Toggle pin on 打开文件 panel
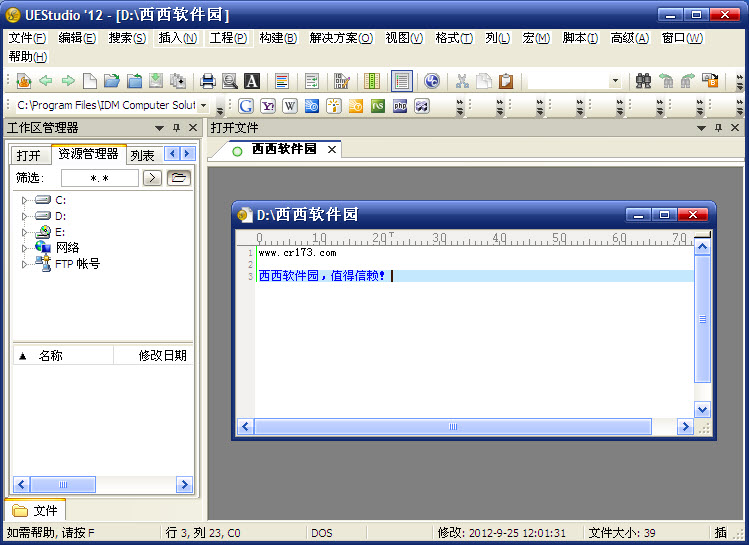The width and height of the screenshot is (749, 545). pos(718,128)
